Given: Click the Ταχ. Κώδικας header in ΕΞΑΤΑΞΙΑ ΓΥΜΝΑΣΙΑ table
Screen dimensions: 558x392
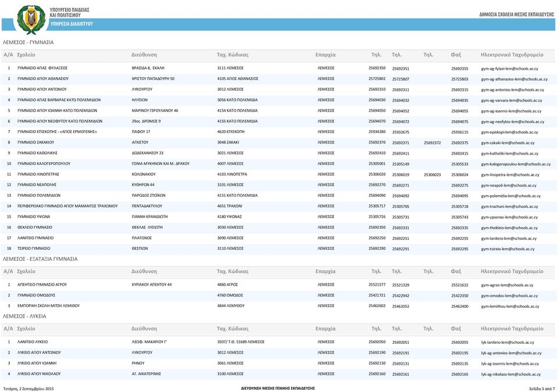Looking at the screenshot, I should [233, 271].
